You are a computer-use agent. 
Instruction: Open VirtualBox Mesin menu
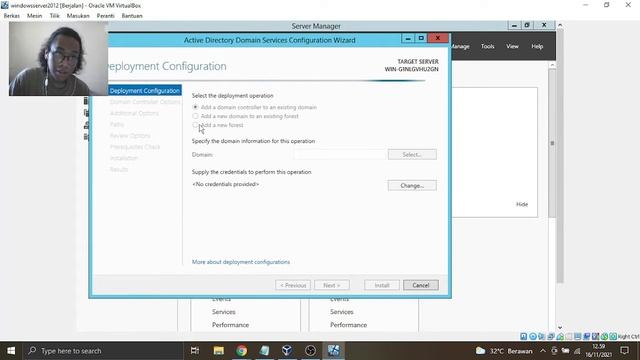(35, 16)
